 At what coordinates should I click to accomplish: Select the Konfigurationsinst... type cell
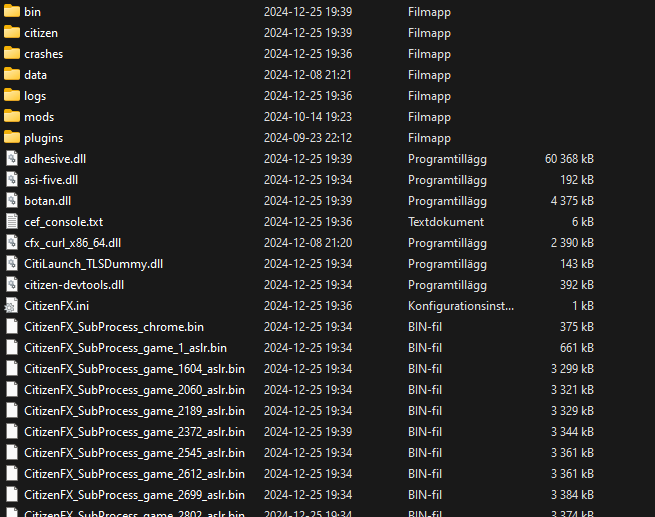tap(461, 306)
